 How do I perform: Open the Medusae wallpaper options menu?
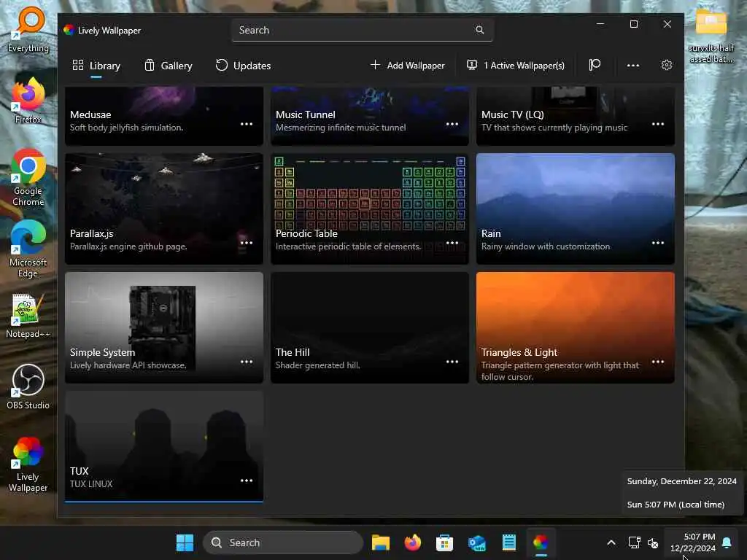coord(247,124)
